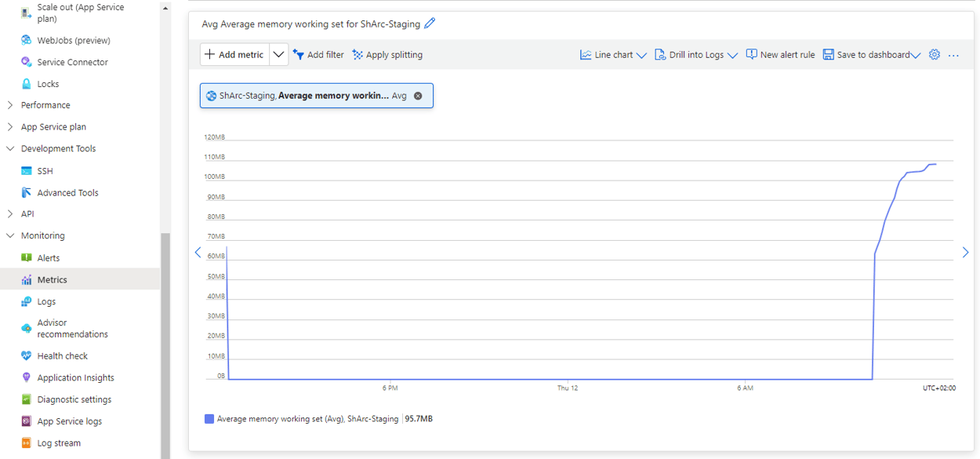Screen dimensions: 980x459
Task: Click the ellipsis for more chart options
Action: 953,54
